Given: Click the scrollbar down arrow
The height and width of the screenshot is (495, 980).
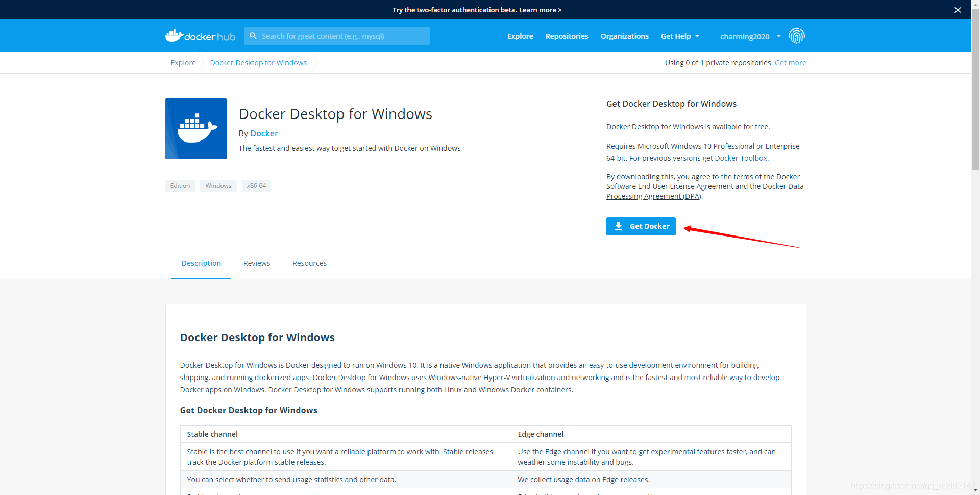Looking at the screenshot, I should [975, 490].
